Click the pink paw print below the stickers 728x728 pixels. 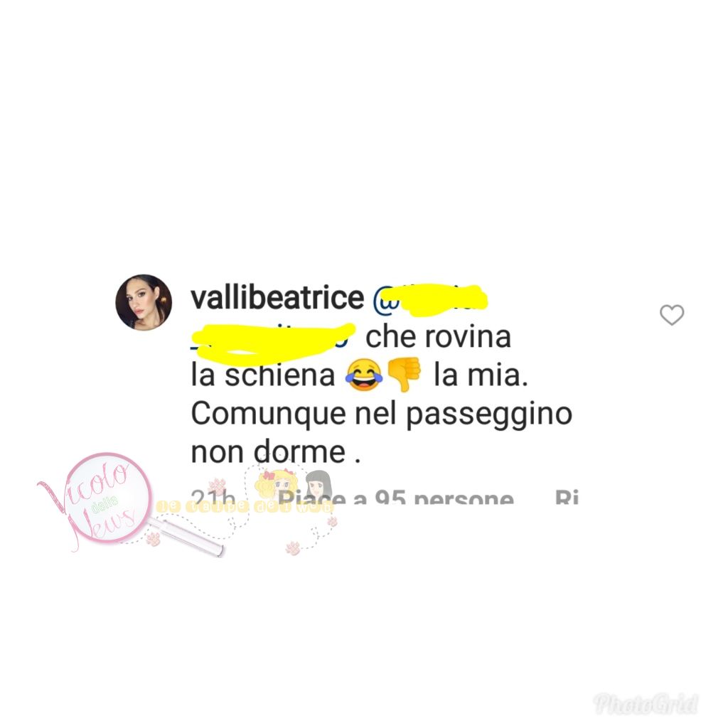coord(293,548)
